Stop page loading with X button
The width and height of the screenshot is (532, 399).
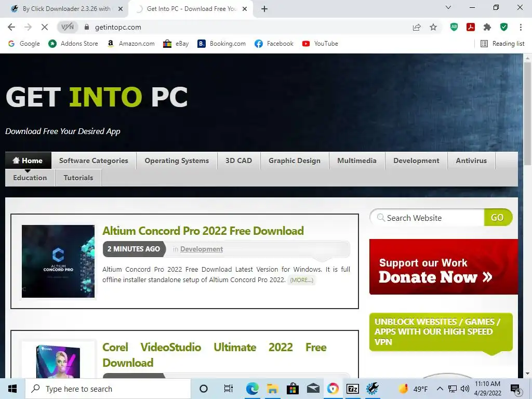[45, 27]
